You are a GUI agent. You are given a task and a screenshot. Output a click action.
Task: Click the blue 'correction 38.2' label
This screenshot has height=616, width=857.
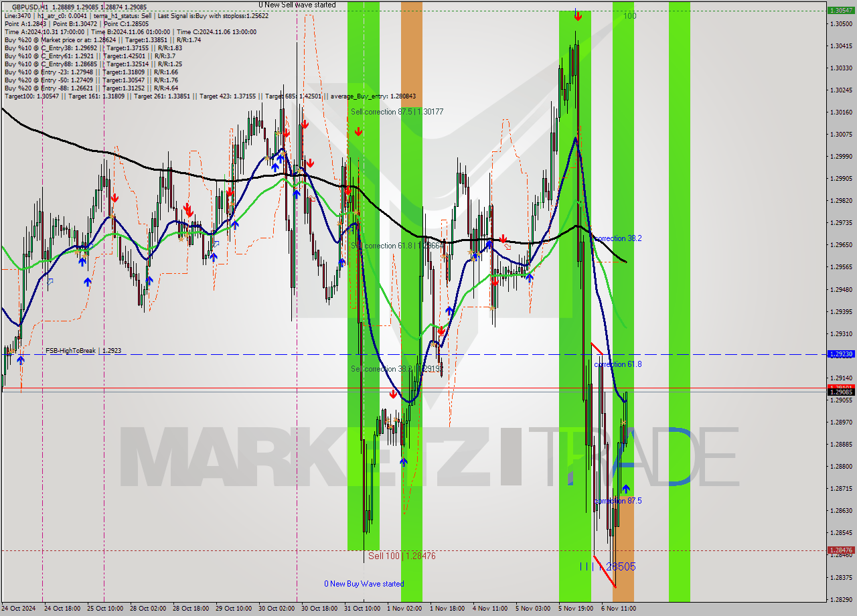(x=618, y=238)
